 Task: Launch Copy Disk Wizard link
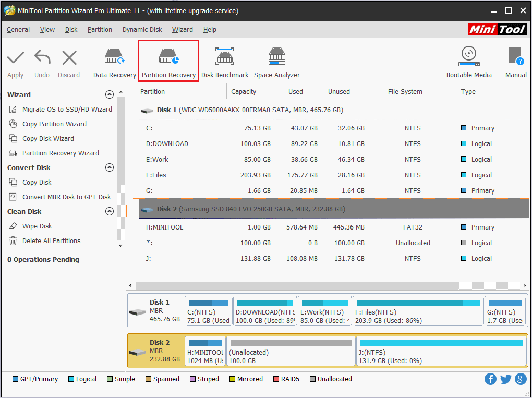coord(48,138)
